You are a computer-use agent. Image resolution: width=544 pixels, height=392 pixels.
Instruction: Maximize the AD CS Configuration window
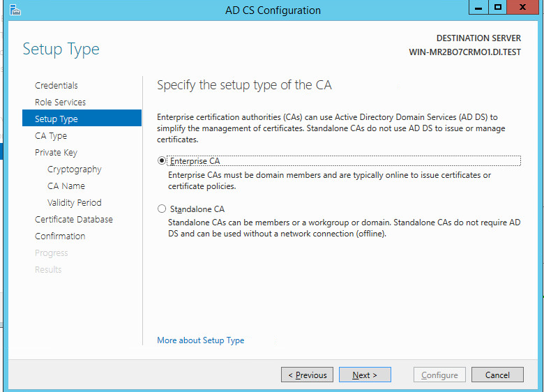pyautogui.click(x=498, y=8)
